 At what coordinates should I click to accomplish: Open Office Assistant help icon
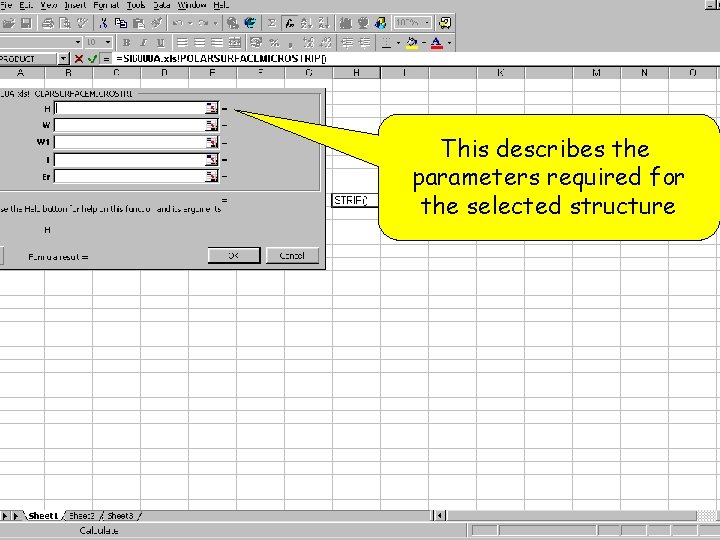tap(445, 23)
